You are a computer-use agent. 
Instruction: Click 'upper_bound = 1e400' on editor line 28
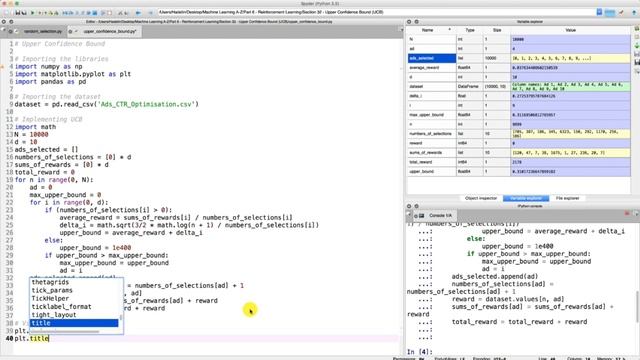click(x=95, y=248)
